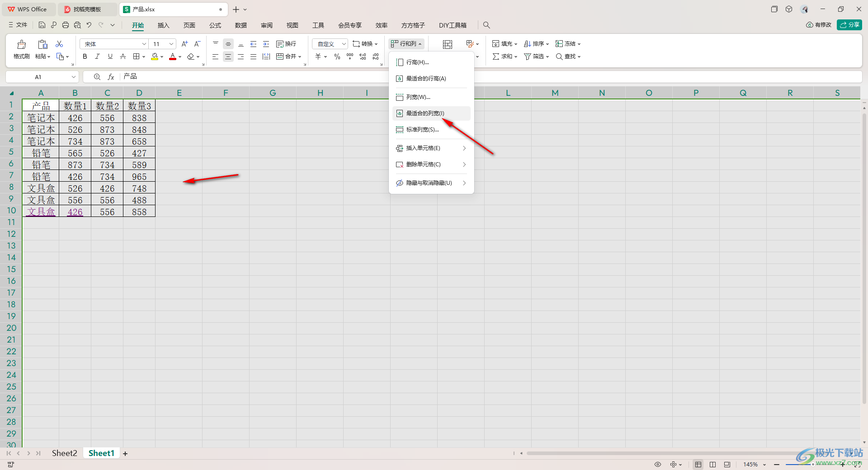Open 隐藏与取消隐藏(U) submenu
The width and height of the screenshot is (868, 470).
click(x=431, y=183)
